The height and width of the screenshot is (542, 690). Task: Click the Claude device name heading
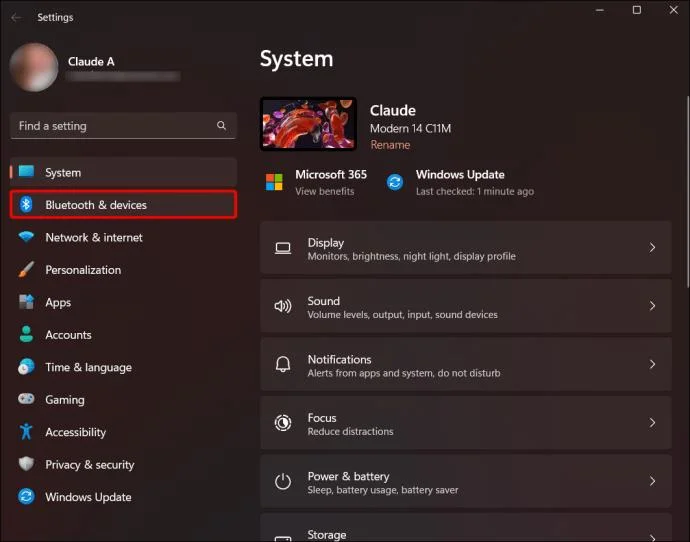pyautogui.click(x=393, y=110)
